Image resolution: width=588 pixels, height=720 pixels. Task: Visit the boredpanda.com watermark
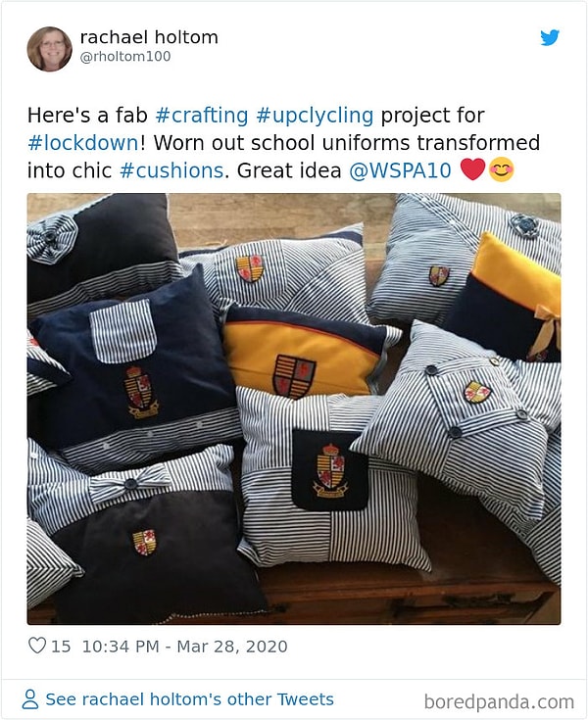[x=499, y=701]
